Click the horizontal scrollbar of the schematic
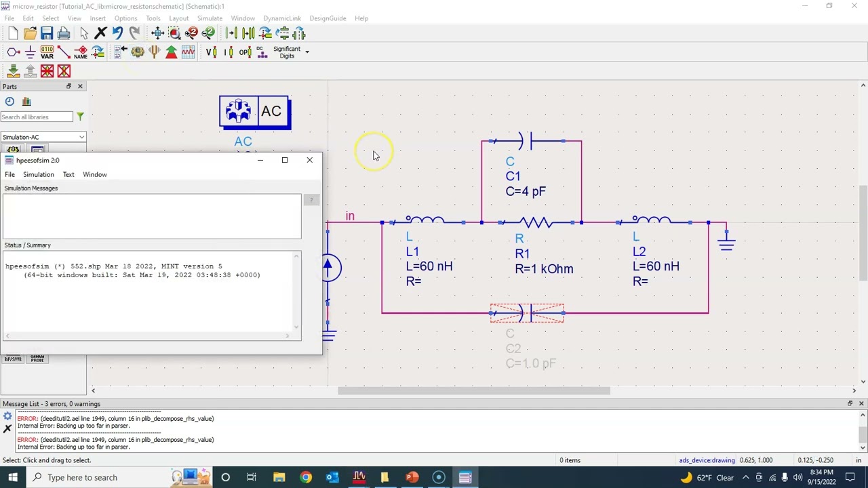 pos(473,390)
